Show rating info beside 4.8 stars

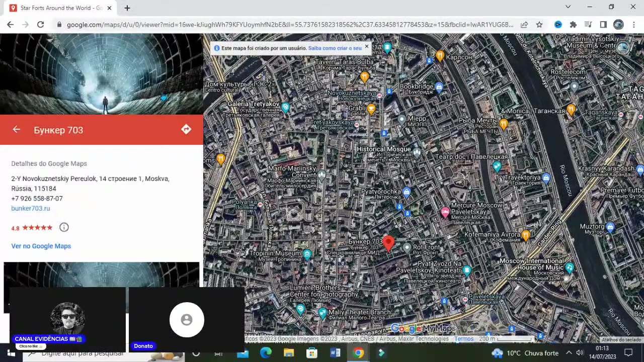64,227
